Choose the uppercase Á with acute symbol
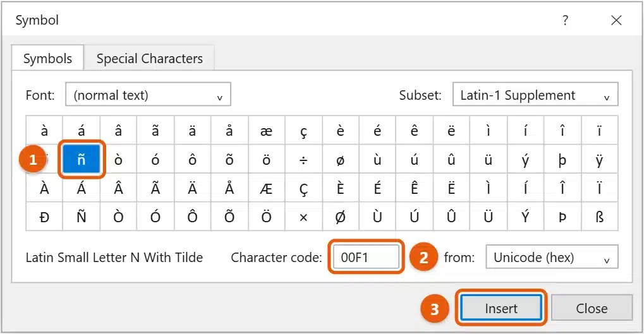 (x=82, y=188)
